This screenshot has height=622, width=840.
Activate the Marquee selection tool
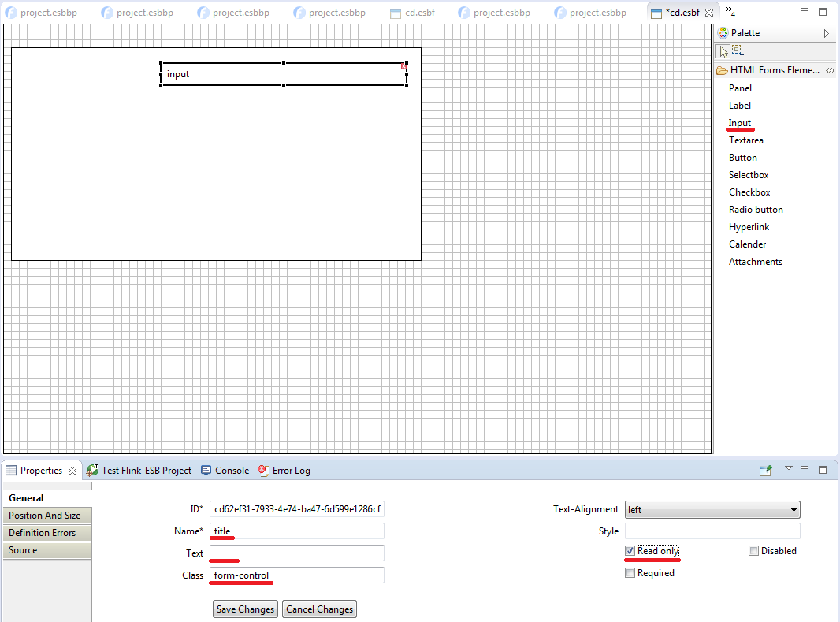[738, 51]
